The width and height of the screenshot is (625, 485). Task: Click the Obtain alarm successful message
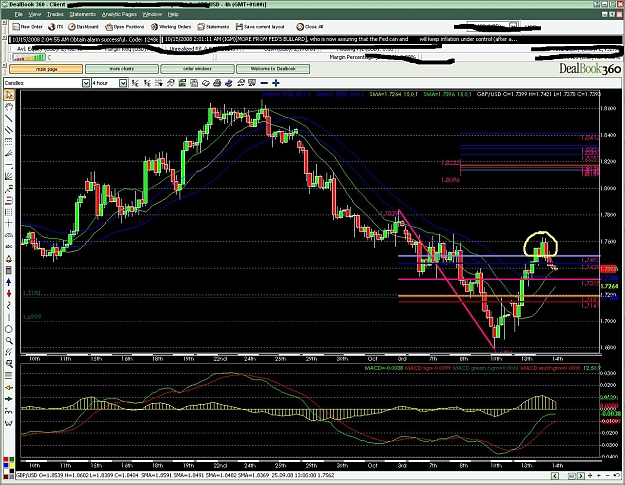pos(85,39)
